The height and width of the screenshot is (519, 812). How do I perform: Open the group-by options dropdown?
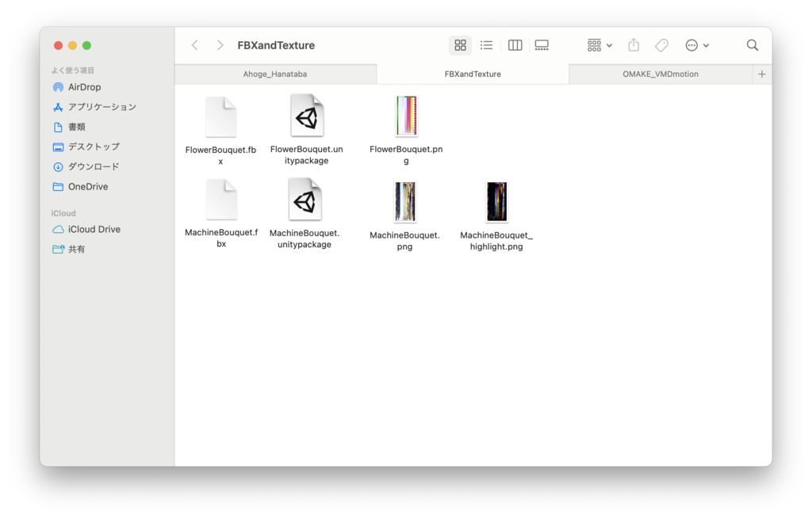(599, 45)
